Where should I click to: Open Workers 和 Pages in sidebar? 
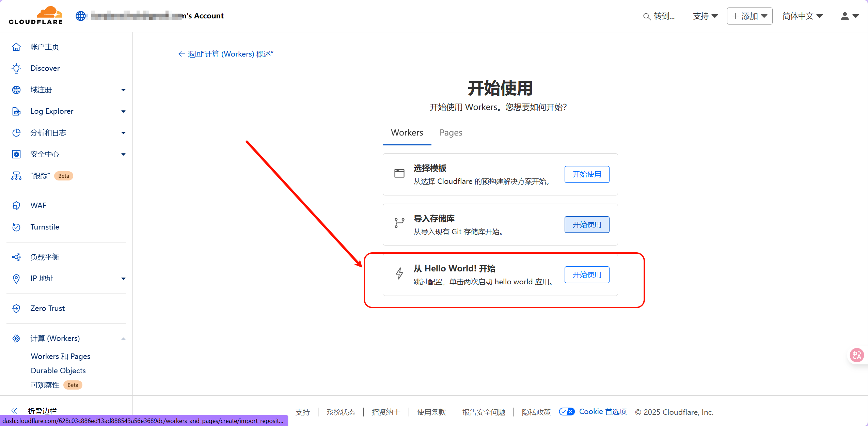coord(61,356)
